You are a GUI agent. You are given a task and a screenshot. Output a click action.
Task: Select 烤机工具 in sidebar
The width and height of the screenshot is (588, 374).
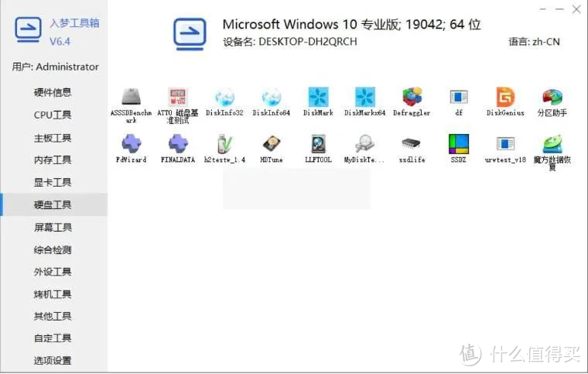click(53, 294)
